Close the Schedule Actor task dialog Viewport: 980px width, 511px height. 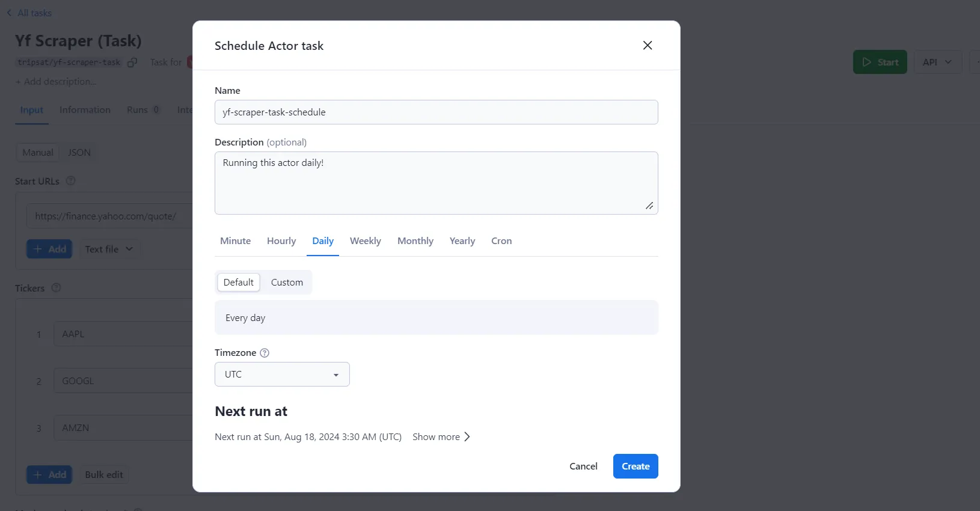[648, 46]
